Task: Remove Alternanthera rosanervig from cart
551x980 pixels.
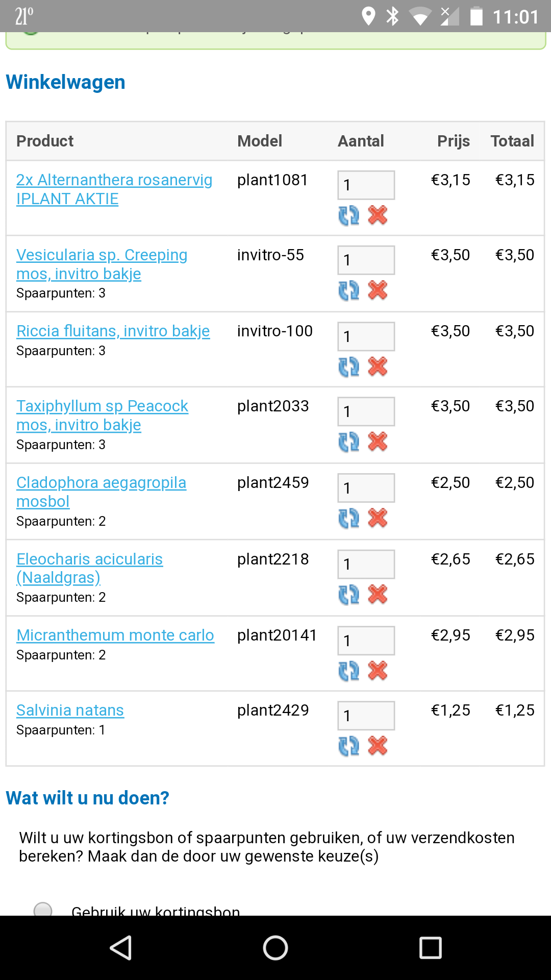Action: [x=378, y=215]
